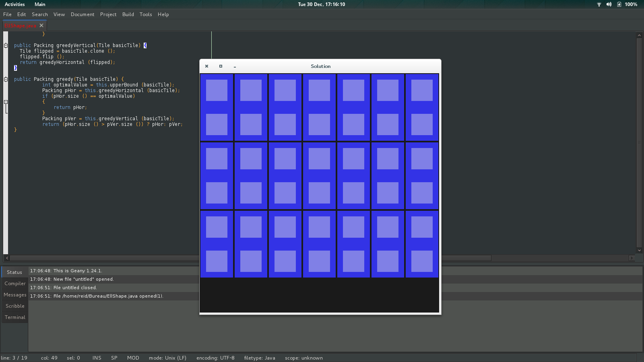Click 'filetype: Java' in status bar
Viewport: 644px width, 362px height.
pyautogui.click(x=260, y=358)
